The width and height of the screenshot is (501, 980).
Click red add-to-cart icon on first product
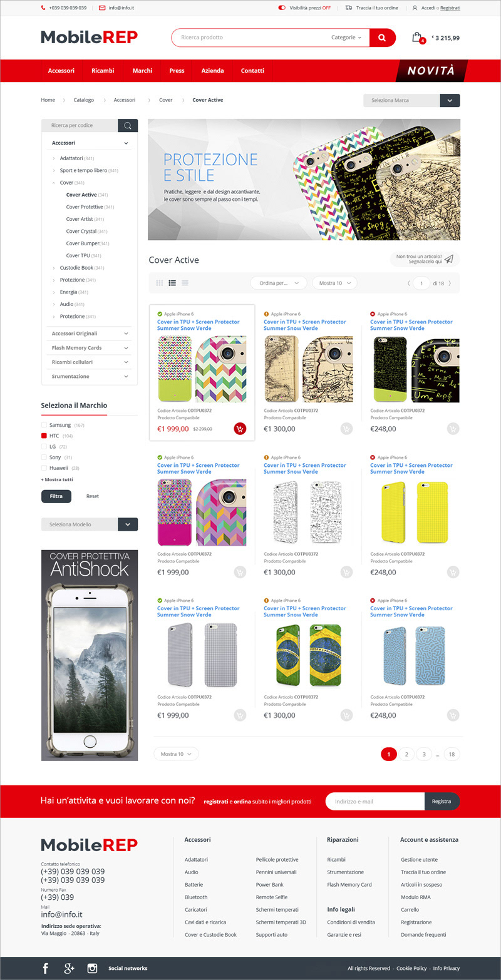(240, 429)
